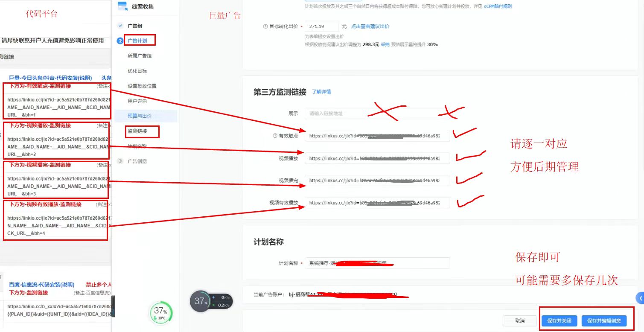Screen dimensions: 644x332
Task: Click the 保存并关闭 button
Action: tap(559, 320)
